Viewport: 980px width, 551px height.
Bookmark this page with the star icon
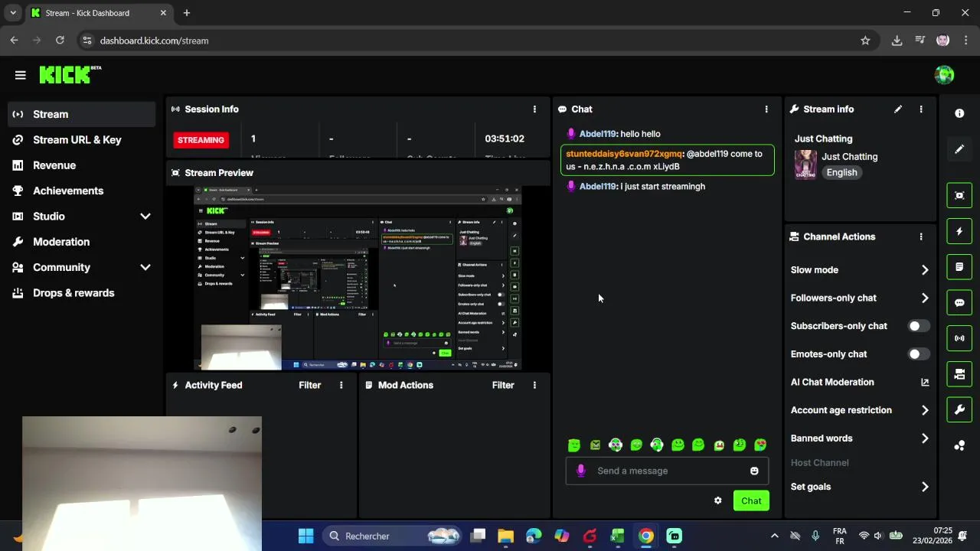pyautogui.click(x=865, y=41)
